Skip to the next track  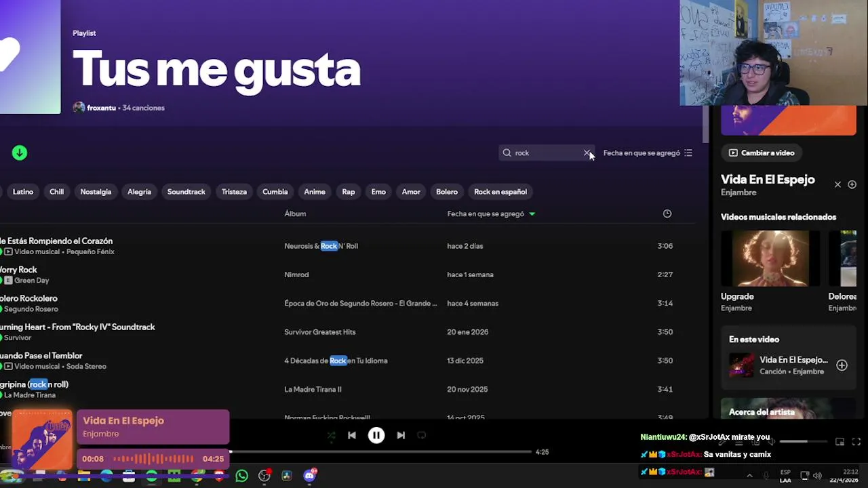[401, 436]
